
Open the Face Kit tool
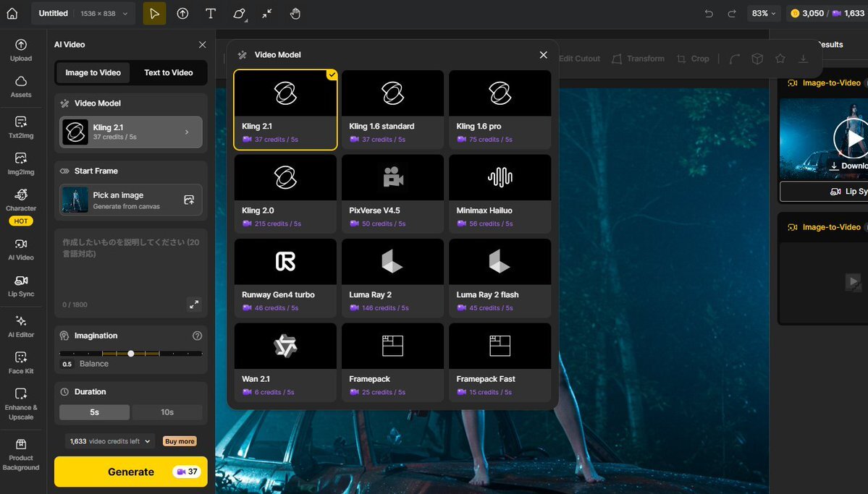click(21, 363)
